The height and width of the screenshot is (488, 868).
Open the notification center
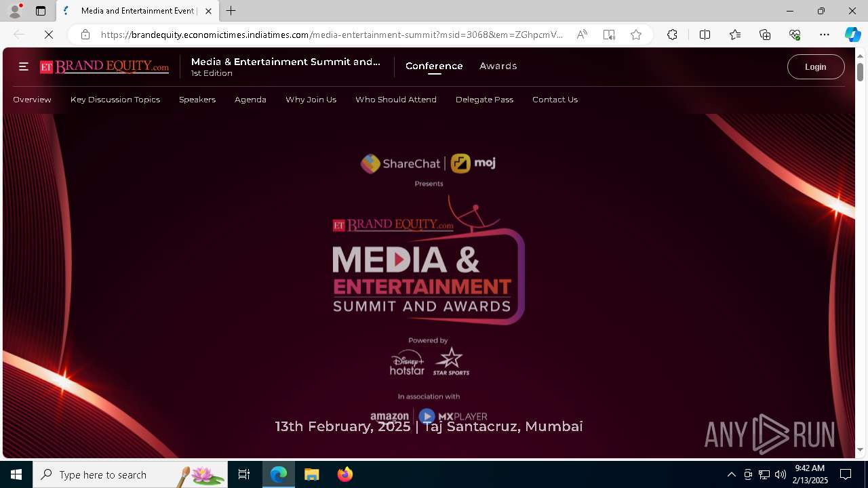point(846,474)
